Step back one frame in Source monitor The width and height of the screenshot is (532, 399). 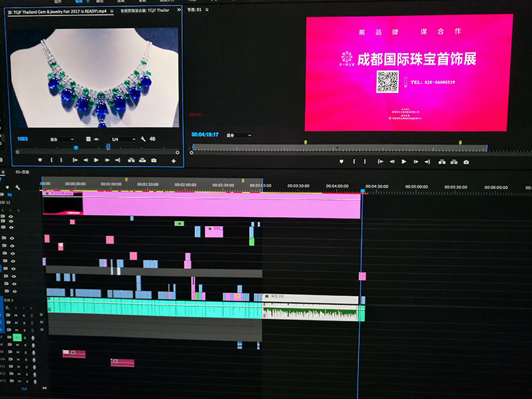[85, 160]
